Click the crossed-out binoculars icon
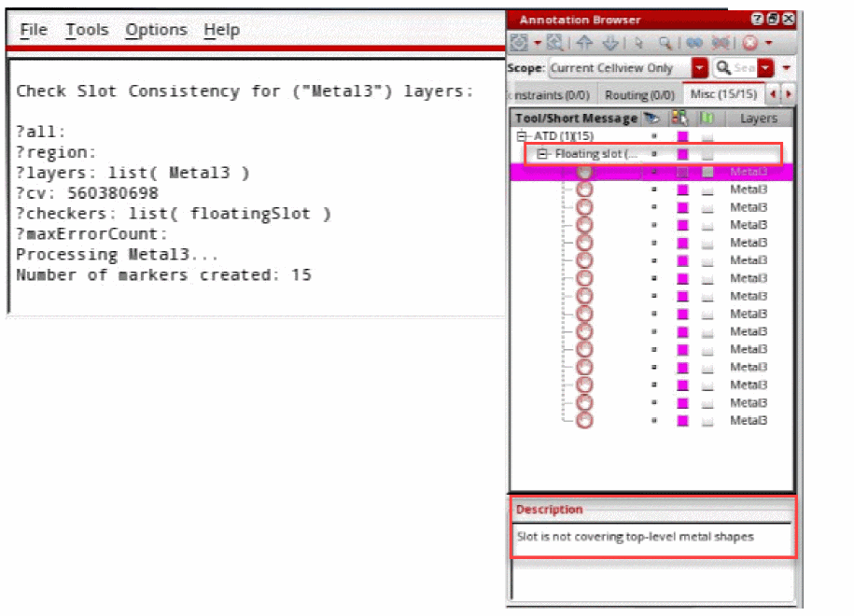854x616 pixels. click(x=720, y=43)
